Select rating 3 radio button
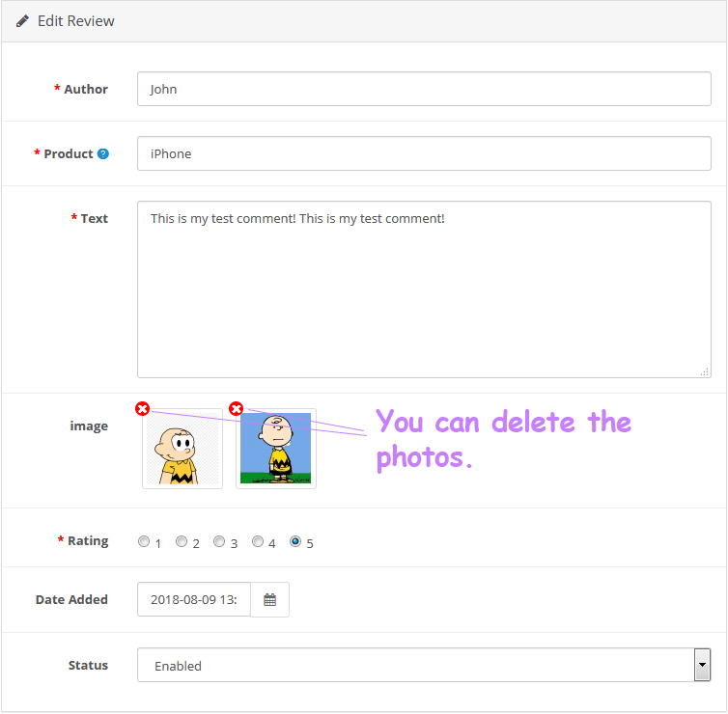The image size is (728, 714). pyautogui.click(x=219, y=541)
